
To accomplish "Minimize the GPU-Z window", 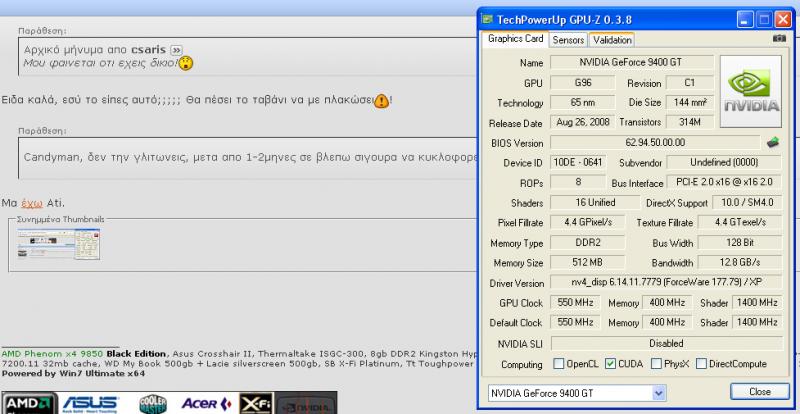I will pyautogui.click(x=745, y=19).
